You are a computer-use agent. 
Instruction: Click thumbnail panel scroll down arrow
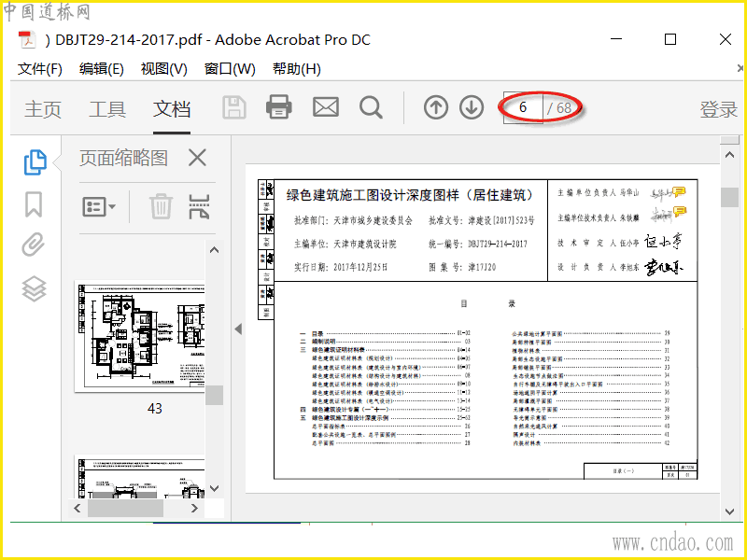[x=215, y=488]
